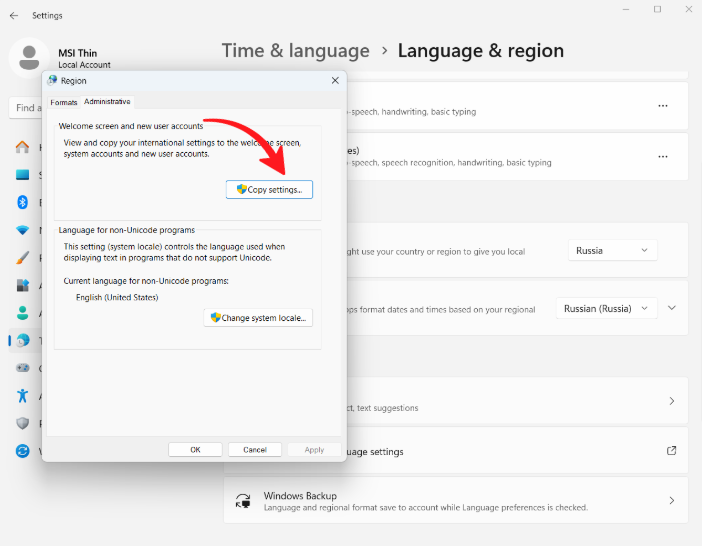The height and width of the screenshot is (546, 702).
Task: Select the Administrative tab
Action: (x=107, y=102)
